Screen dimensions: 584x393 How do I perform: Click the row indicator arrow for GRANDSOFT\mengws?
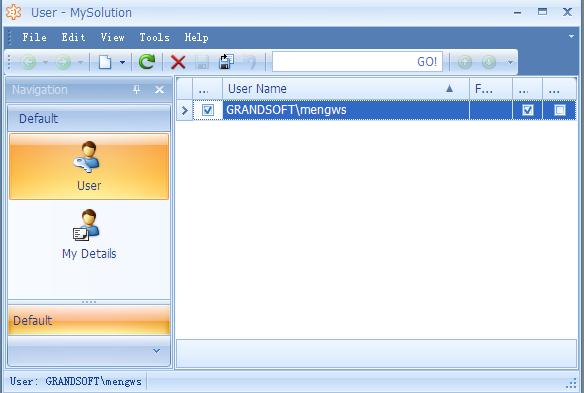(184, 110)
